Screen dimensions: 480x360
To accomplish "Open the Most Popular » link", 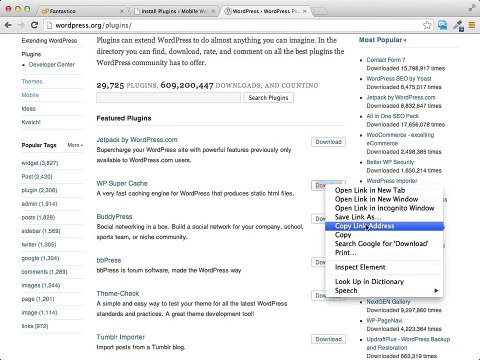I will 382,40.
